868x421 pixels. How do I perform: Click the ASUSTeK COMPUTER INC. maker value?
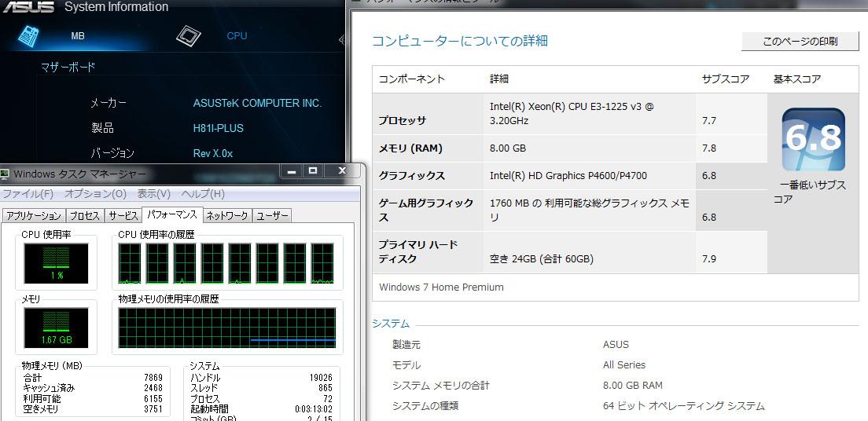click(x=257, y=104)
